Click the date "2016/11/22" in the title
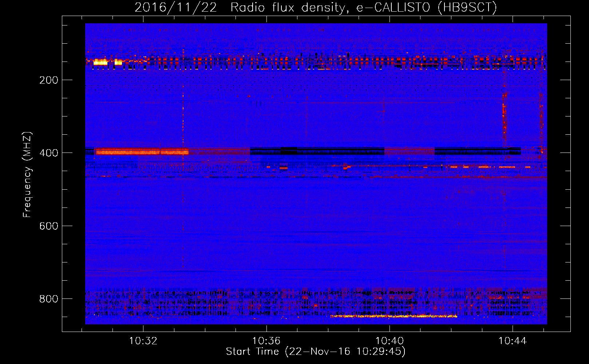Image resolution: width=589 pixels, height=364 pixels. (176, 7)
